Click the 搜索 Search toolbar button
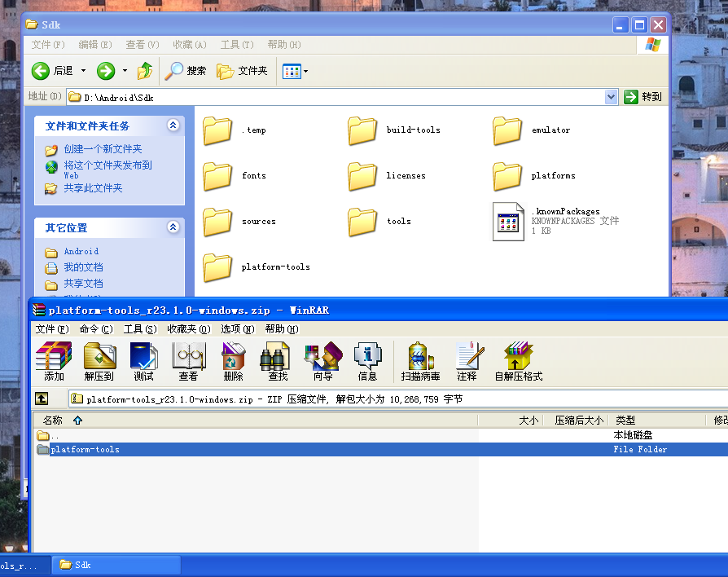The image size is (728, 577). pyautogui.click(x=186, y=71)
